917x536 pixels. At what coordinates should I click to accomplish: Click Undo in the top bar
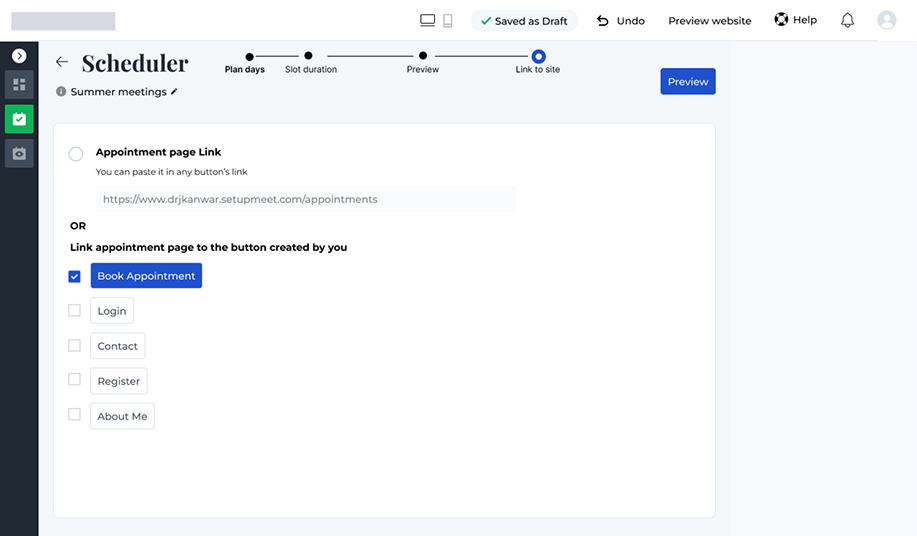point(621,20)
